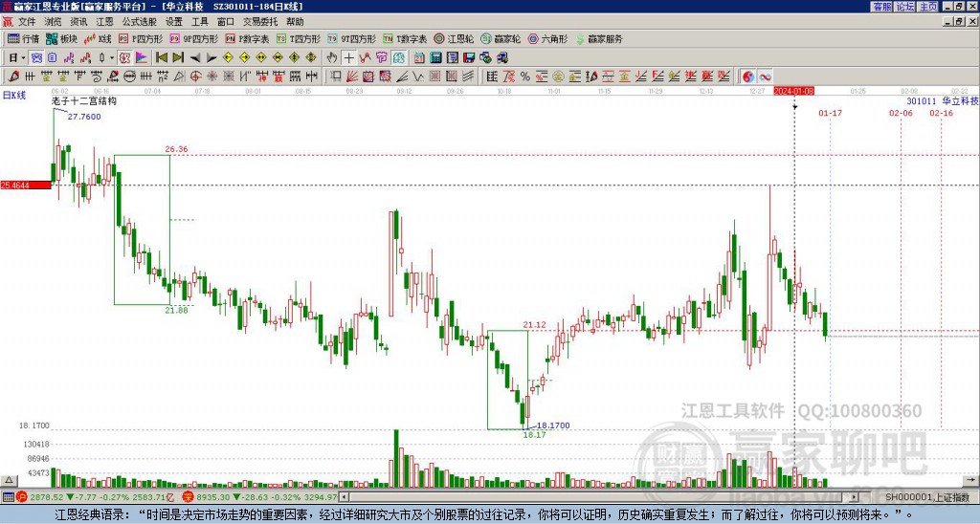Screen dimensions: 980x524
Task: Click the 主页 homepage button
Action: [x=928, y=7]
